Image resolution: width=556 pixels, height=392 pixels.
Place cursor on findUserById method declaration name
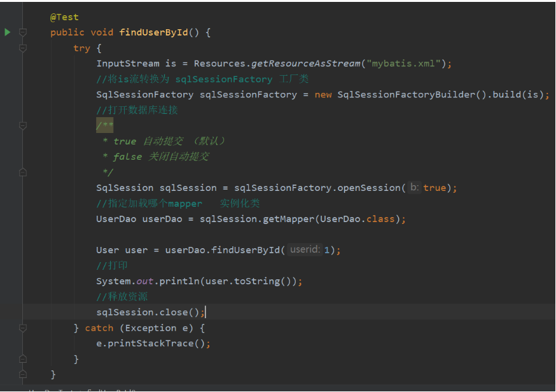tap(153, 32)
